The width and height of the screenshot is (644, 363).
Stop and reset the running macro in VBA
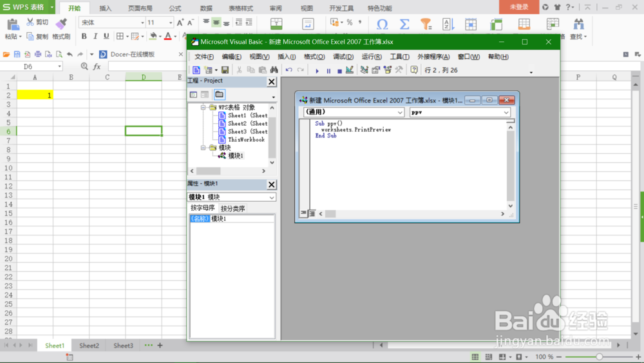point(339,71)
